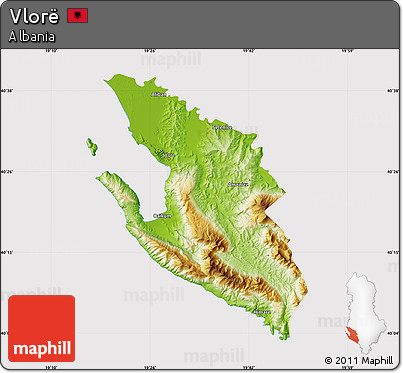
Task: Click the Himarë town label near southern coast
Action: coord(262,312)
